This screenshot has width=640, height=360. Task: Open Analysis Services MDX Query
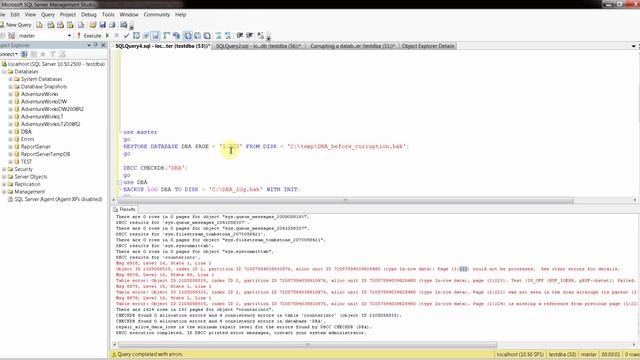51,25
